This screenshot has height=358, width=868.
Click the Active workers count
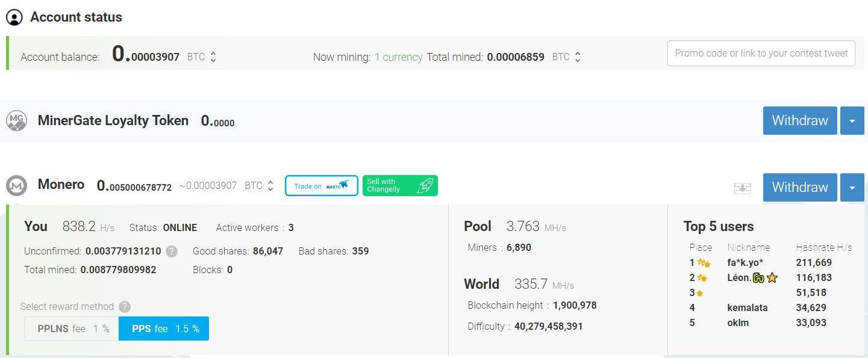point(291,228)
